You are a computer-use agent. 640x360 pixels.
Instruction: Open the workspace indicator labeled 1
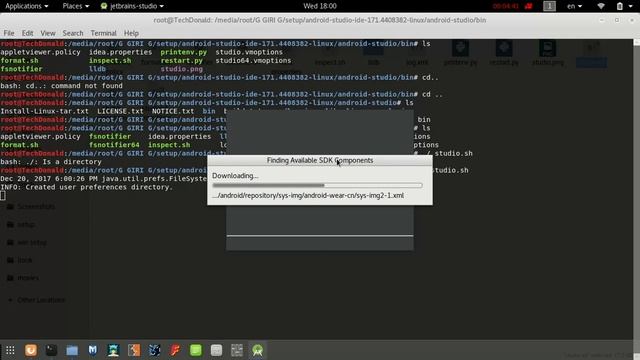549,6
